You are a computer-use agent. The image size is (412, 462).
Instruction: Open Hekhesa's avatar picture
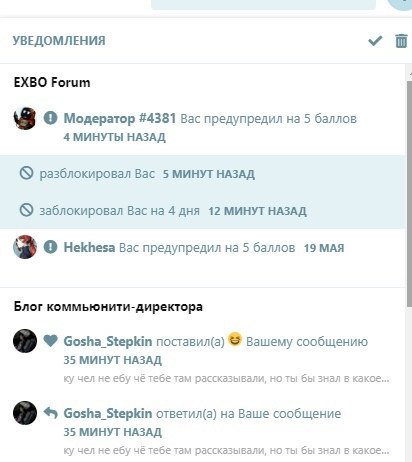pyautogui.click(x=25, y=247)
